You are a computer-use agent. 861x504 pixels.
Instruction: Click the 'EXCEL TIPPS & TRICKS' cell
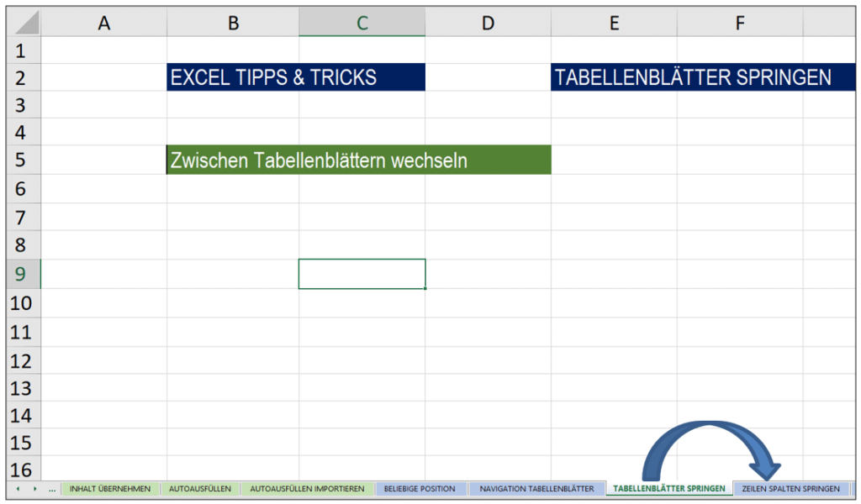click(x=296, y=77)
